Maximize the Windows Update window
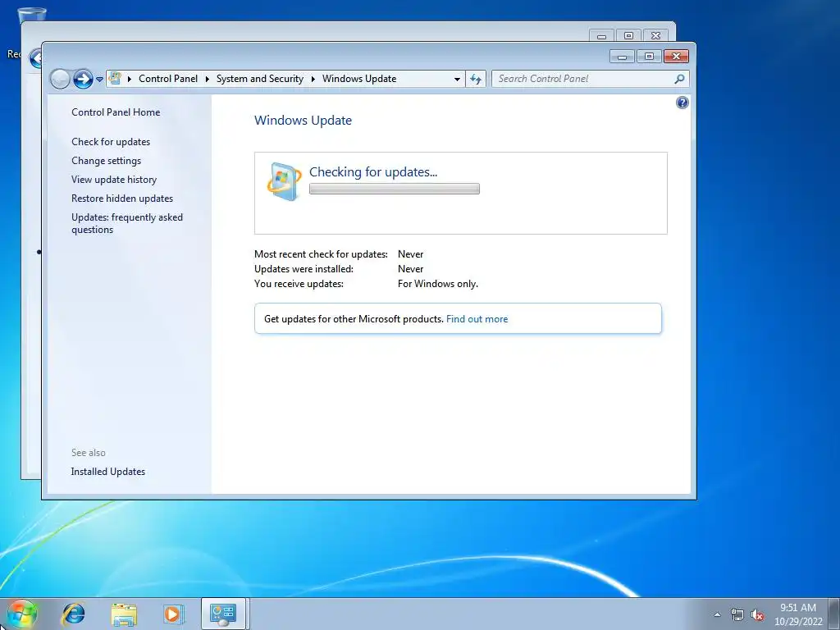 (x=649, y=57)
